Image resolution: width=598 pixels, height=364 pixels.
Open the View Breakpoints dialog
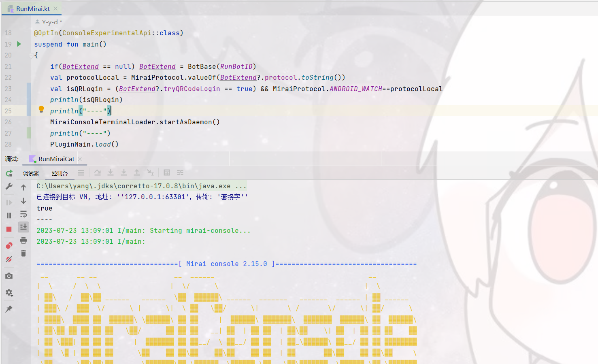(x=9, y=245)
